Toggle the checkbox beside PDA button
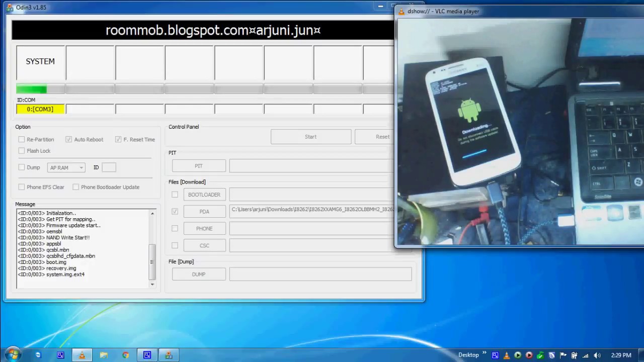The width and height of the screenshot is (644, 362). [x=175, y=212]
